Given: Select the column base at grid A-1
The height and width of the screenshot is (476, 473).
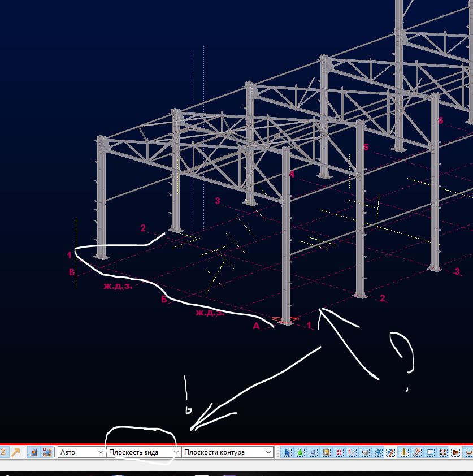Looking at the screenshot, I should pyautogui.click(x=285, y=321).
